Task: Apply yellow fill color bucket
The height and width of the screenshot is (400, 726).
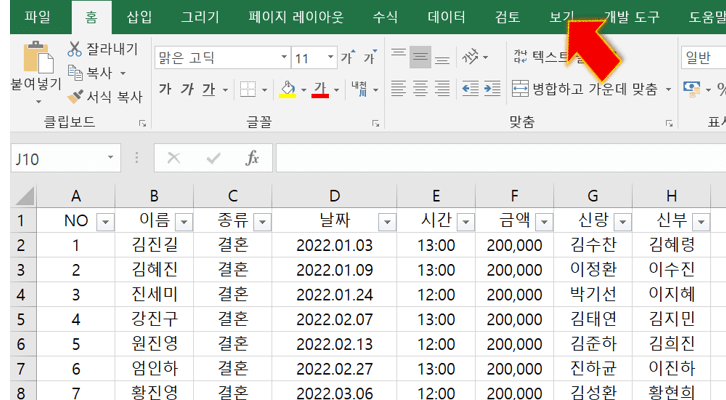Action: click(288, 89)
